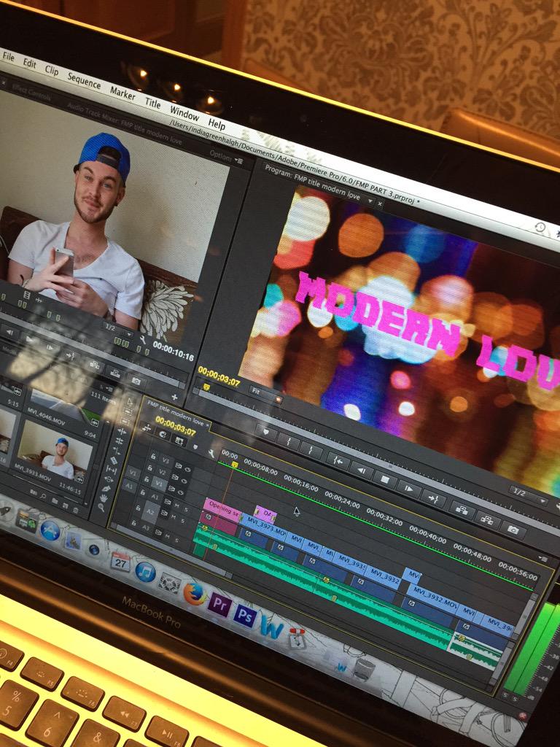Go to Out point in Program monitor
Image resolution: width=560 pixels, height=747 pixels.
[x=433, y=498]
